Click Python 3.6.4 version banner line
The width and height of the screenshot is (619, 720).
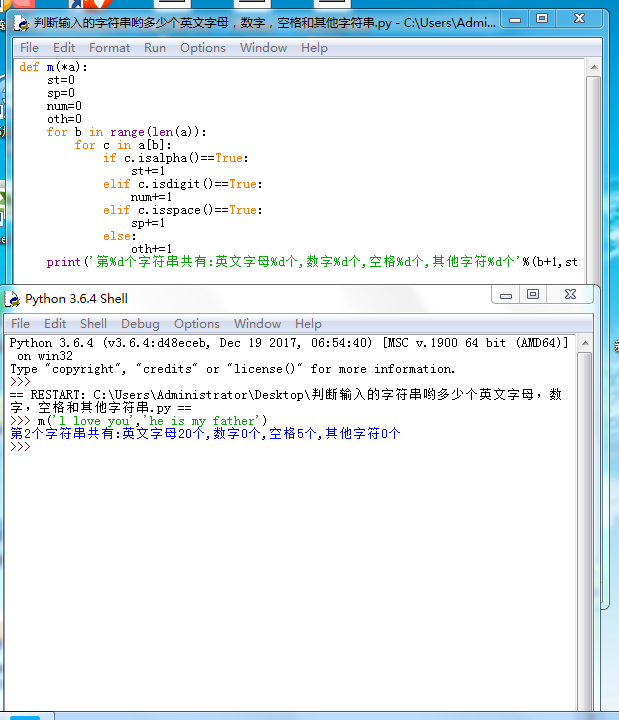[289, 343]
